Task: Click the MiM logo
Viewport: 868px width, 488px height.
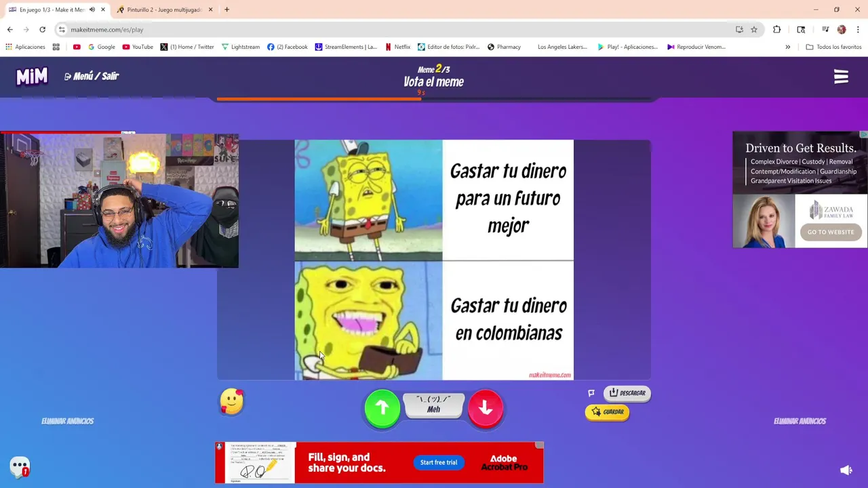Action: point(32,77)
